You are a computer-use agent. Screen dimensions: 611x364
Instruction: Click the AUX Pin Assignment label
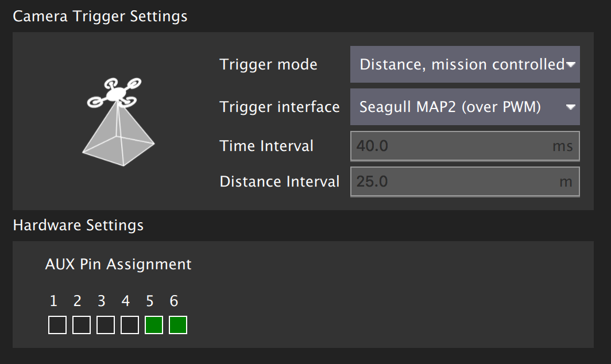118,264
